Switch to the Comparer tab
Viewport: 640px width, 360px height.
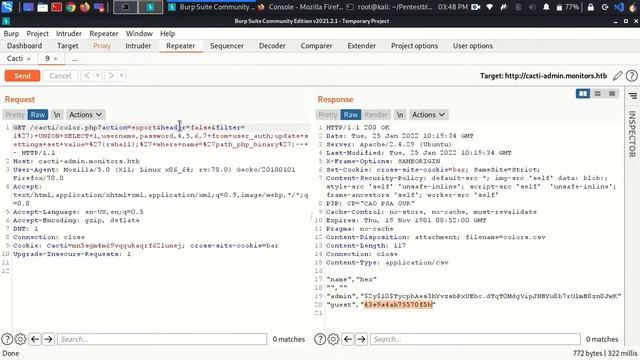click(316, 46)
